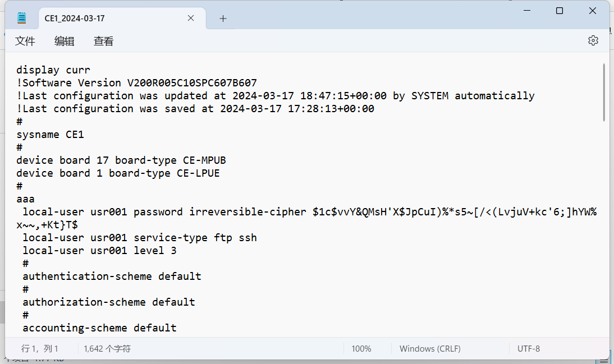
Task: Open the 编辑 menu
Action: [64, 41]
